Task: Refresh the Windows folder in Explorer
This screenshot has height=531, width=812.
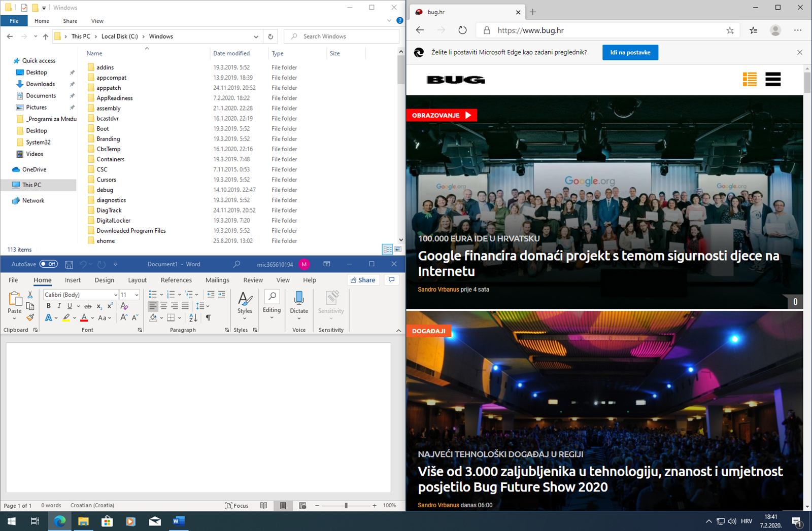Action: pyautogui.click(x=270, y=37)
